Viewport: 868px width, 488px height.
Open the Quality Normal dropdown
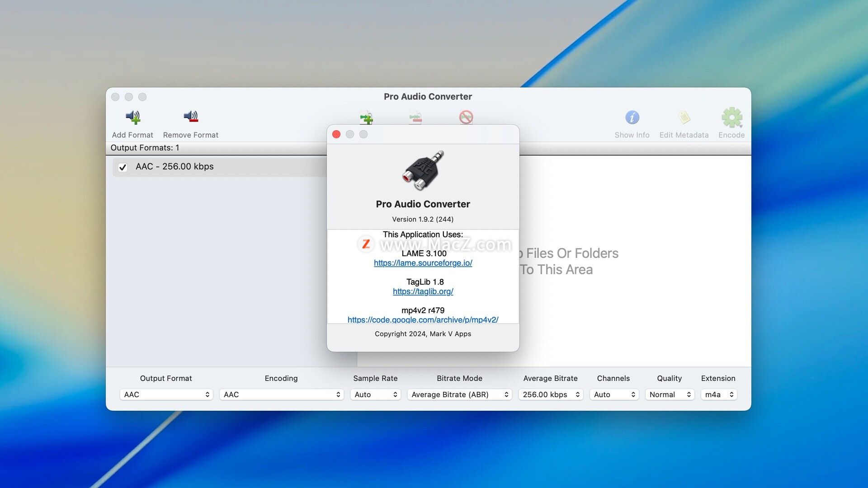pos(670,394)
